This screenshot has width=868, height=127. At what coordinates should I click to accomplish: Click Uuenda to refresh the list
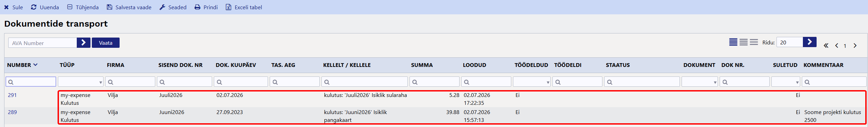(x=45, y=7)
